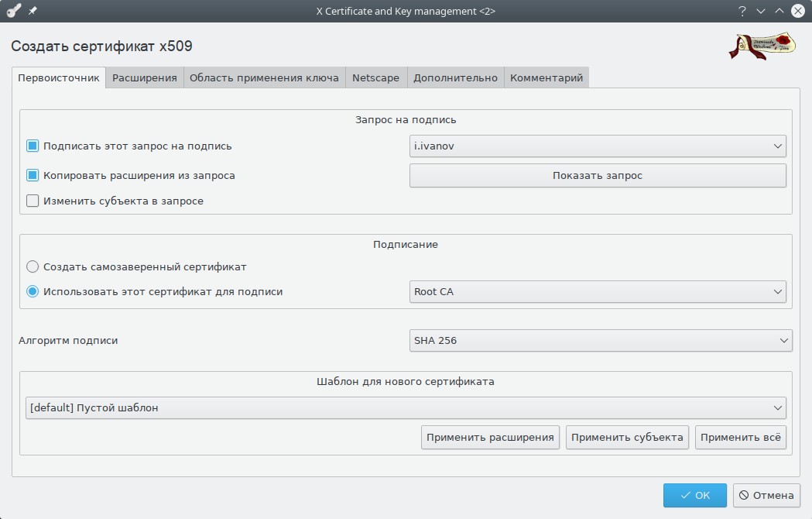Viewport: 812px width, 519px height.
Task: Enable 'Изменить субъекта в запросе' checkbox
Action: (33, 201)
